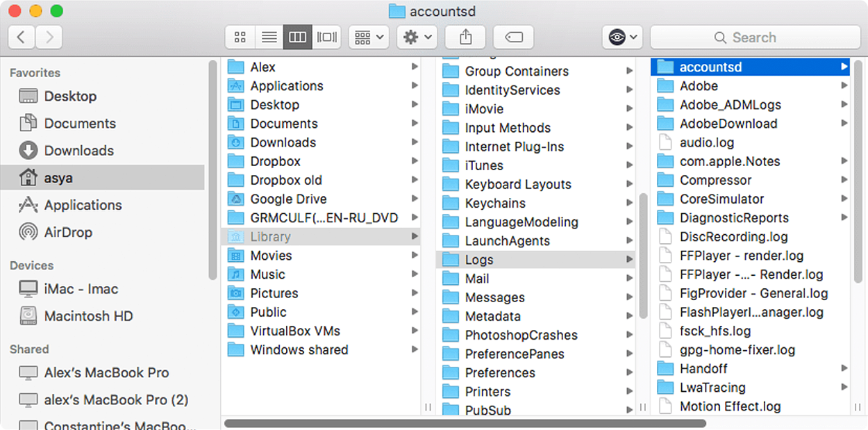Screen dimensions: 868x430
Task: Open Desktop in the Favorites sidebar
Action: [x=103, y=96]
